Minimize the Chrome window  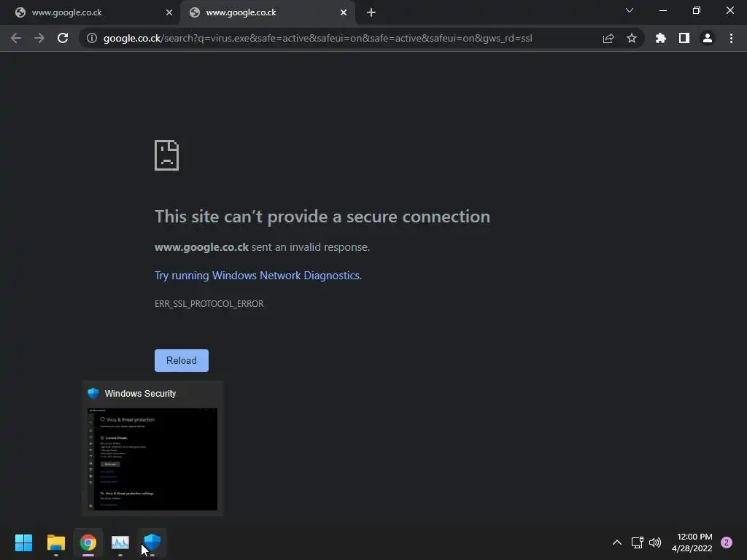pyautogui.click(x=662, y=10)
